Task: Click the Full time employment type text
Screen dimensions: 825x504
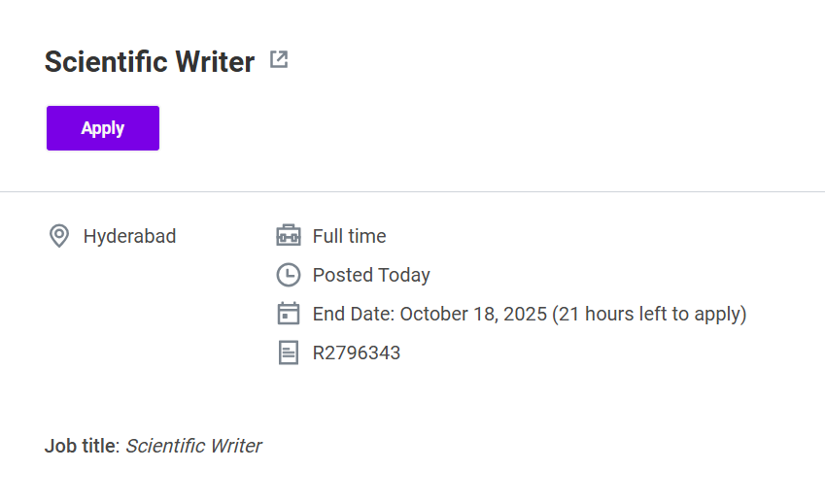Action: click(349, 236)
